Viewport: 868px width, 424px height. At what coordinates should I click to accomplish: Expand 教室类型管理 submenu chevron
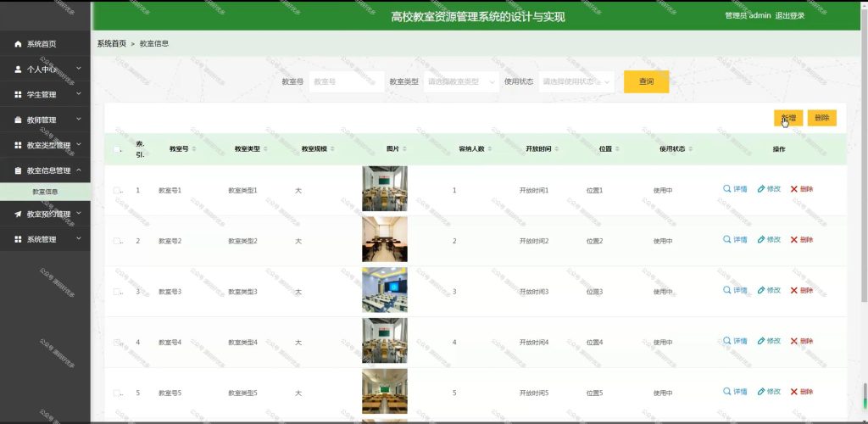click(79, 145)
